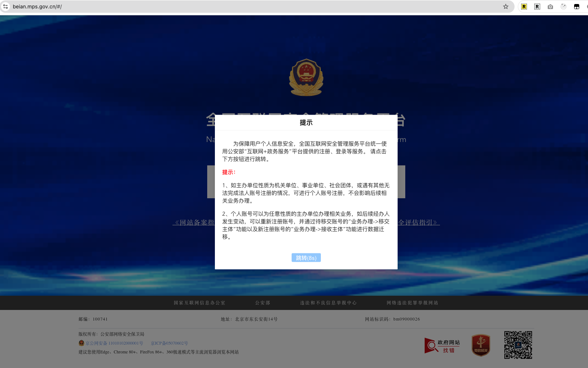588x368 pixels.
Task: Click the camera screenshot extension icon
Action: (x=550, y=7)
